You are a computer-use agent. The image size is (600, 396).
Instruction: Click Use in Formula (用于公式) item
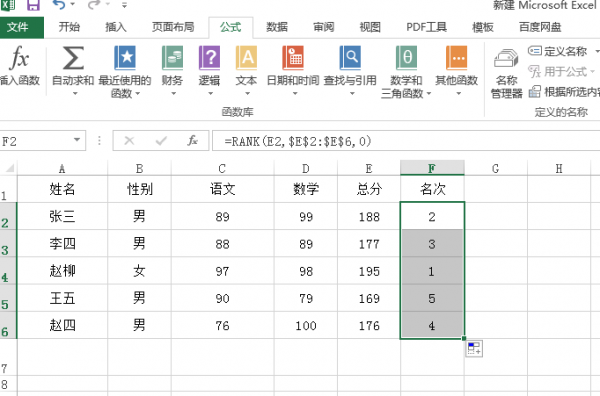(x=561, y=72)
